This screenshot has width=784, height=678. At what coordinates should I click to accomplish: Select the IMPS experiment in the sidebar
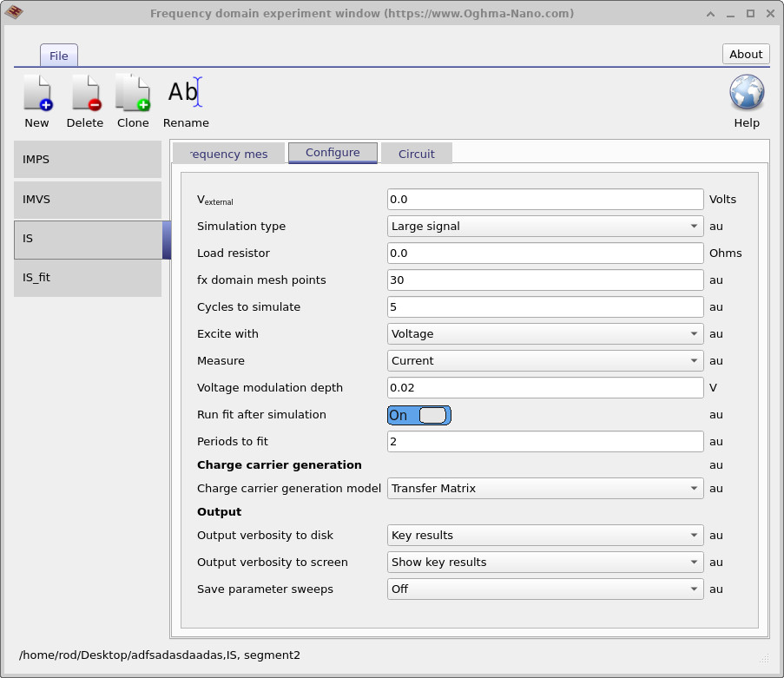(87, 160)
